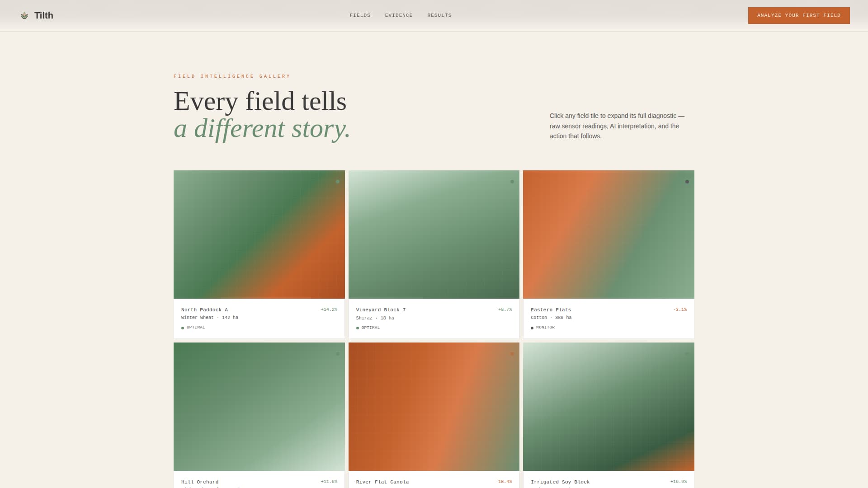Click the Hill Orchard title
Screen dimensions: 868x488
200,482
